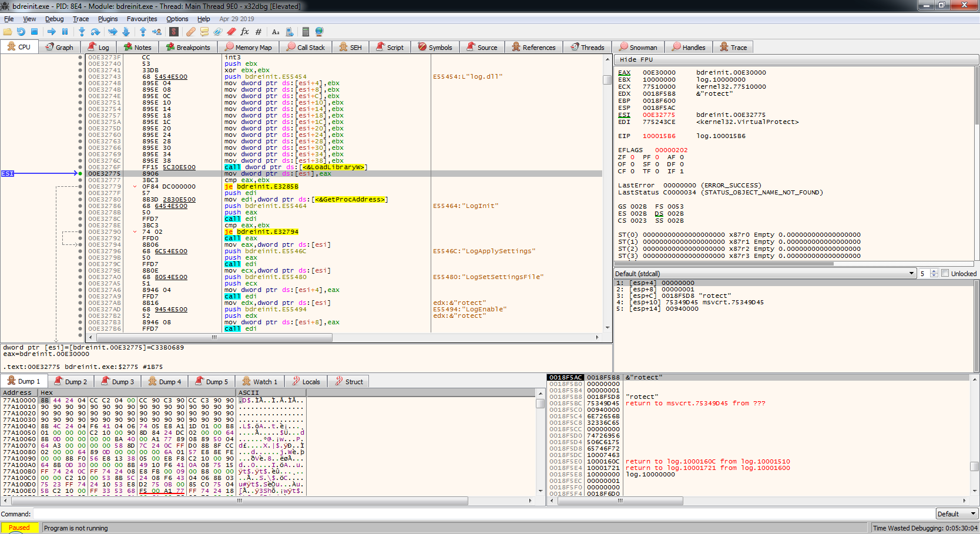
Task: Click the Run arrow toolbar icon
Action: click(x=52, y=32)
